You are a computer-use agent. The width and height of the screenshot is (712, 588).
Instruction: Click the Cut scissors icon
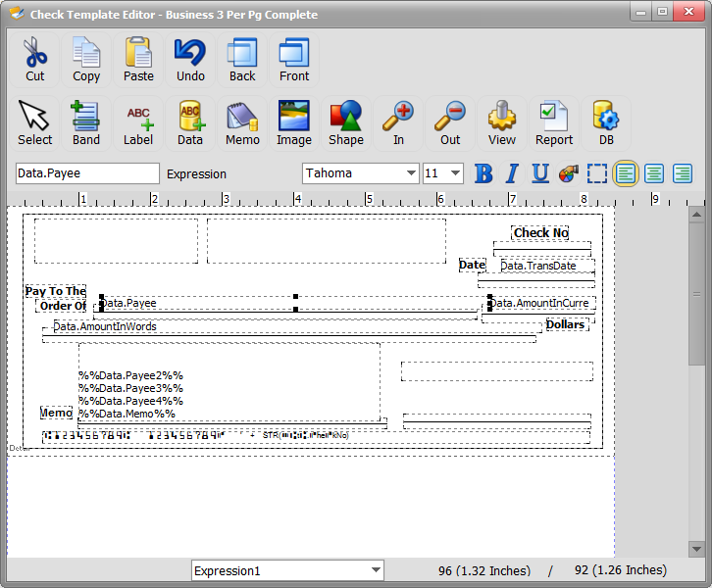click(x=35, y=59)
